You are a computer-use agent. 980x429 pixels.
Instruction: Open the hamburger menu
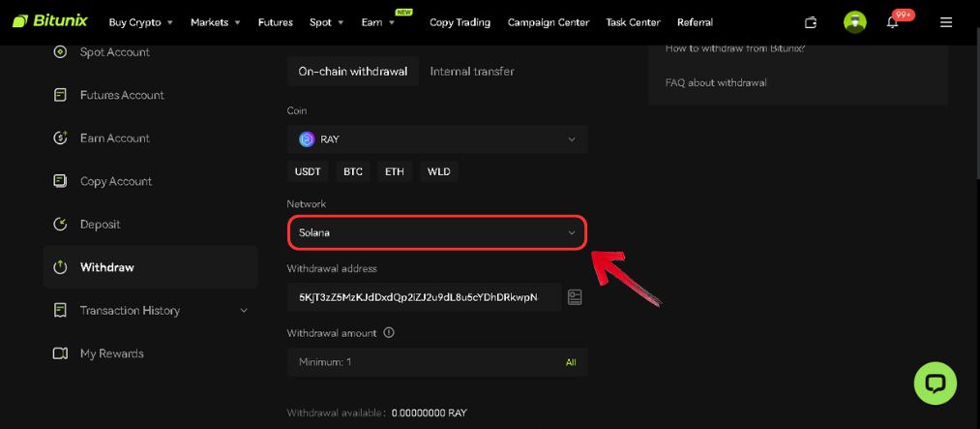click(x=945, y=22)
